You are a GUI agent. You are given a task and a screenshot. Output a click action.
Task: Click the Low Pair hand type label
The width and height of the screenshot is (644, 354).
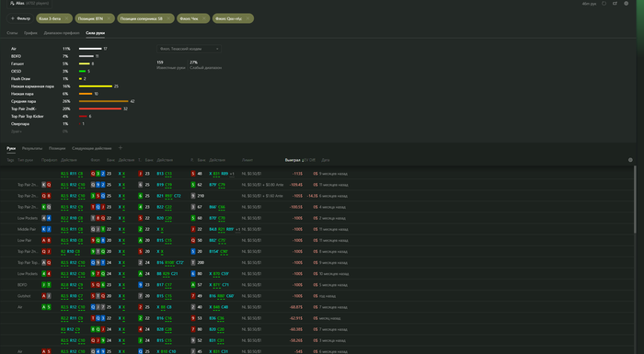pos(25,240)
